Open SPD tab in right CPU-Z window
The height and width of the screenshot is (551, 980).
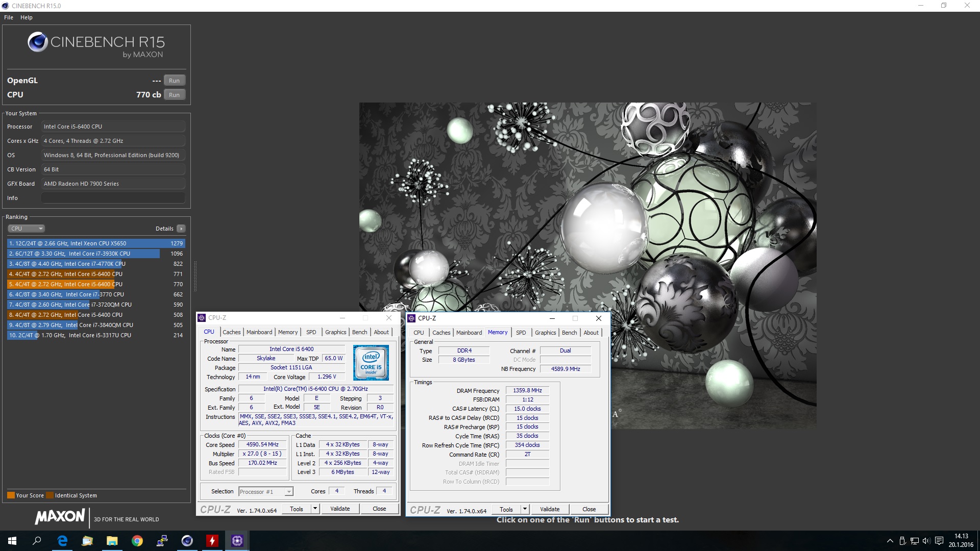(x=521, y=333)
